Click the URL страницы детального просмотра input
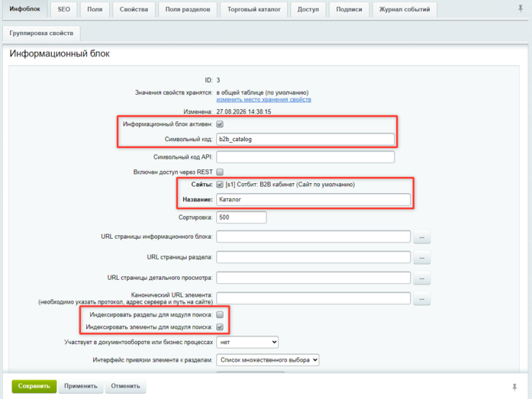The width and height of the screenshot is (532, 399). [x=313, y=278]
